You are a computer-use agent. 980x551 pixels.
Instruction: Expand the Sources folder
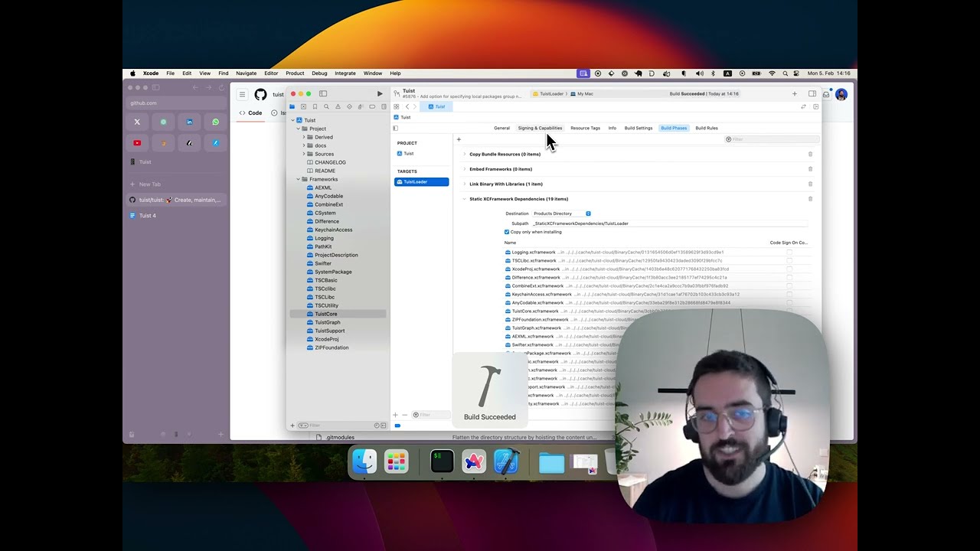[x=303, y=154]
